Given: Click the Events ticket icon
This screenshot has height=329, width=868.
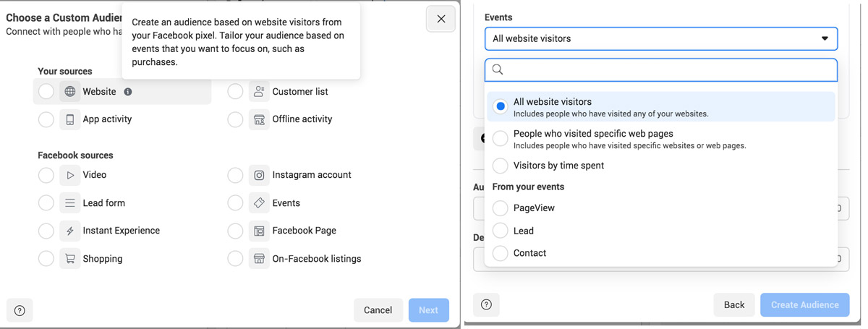Looking at the screenshot, I should [x=259, y=203].
